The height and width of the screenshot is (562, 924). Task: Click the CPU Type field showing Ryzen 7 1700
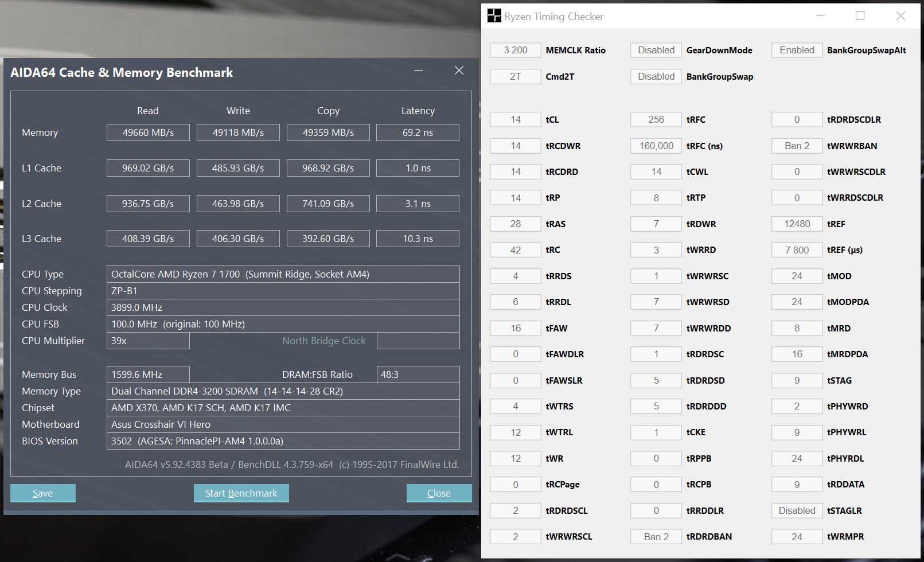[283, 274]
